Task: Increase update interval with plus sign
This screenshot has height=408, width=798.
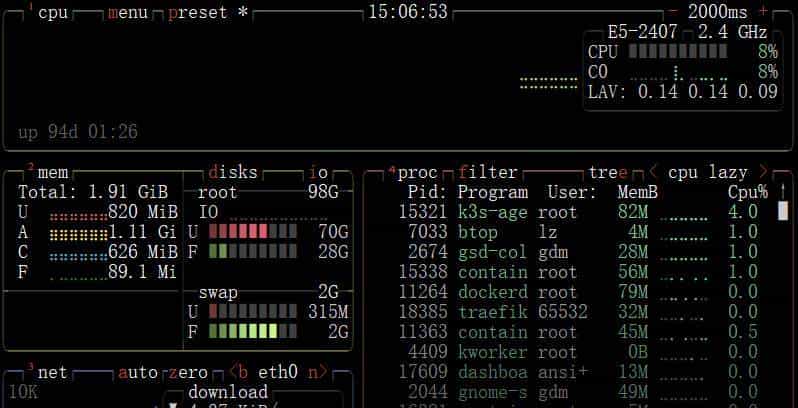Action: click(x=763, y=12)
